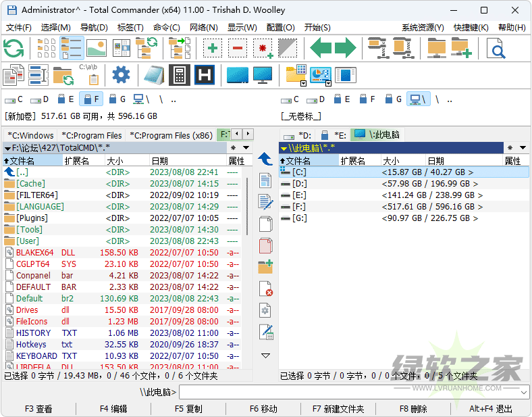Viewport: 532px width, 417px height.
Task: Open the 配置(O) menu
Action: (280, 28)
